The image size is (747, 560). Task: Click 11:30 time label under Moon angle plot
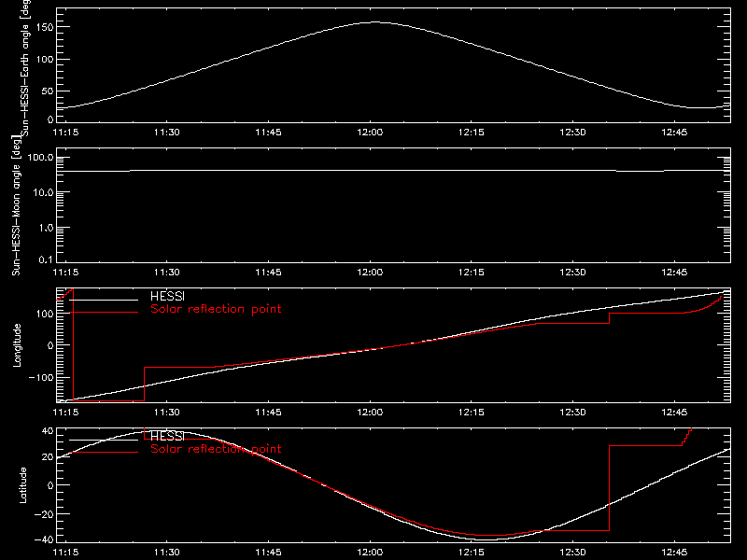167,273
